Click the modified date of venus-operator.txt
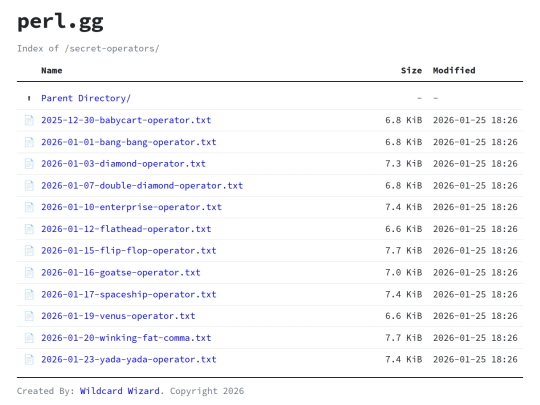 click(475, 316)
